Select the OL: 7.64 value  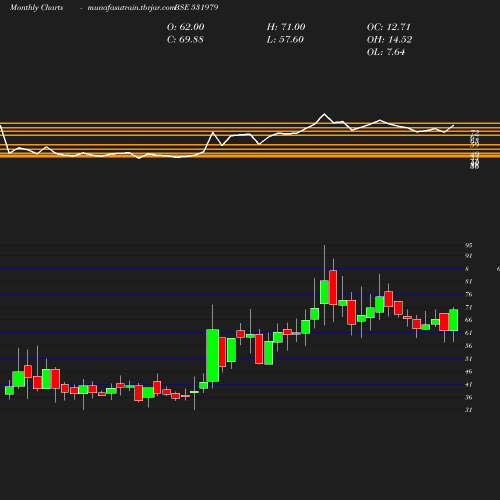pyautogui.click(x=386, y=52)
